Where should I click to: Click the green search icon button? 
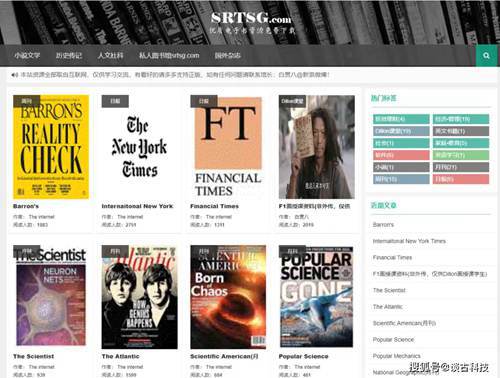click(x=486, y=56)
